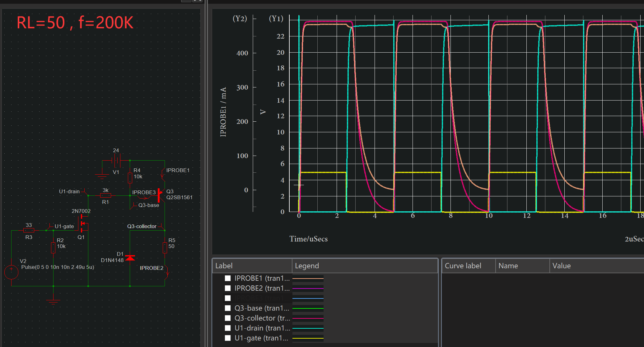This screenshot has width=644, height=347.
Task: Select the 2N7002 model label
Action: [x=81, y=211]
